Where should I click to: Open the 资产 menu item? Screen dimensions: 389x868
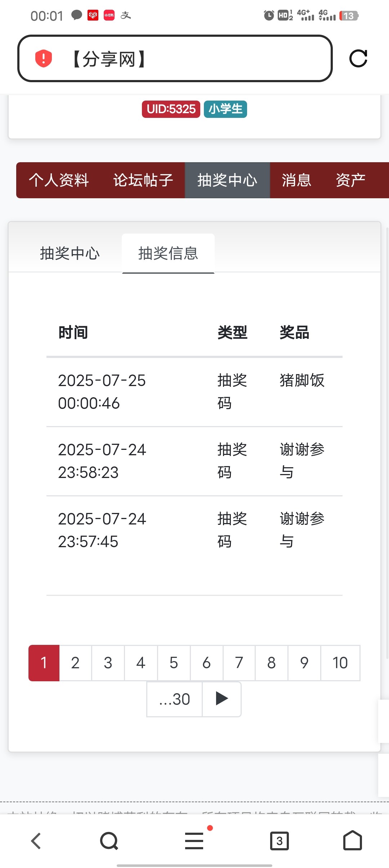tap(350, 180)
